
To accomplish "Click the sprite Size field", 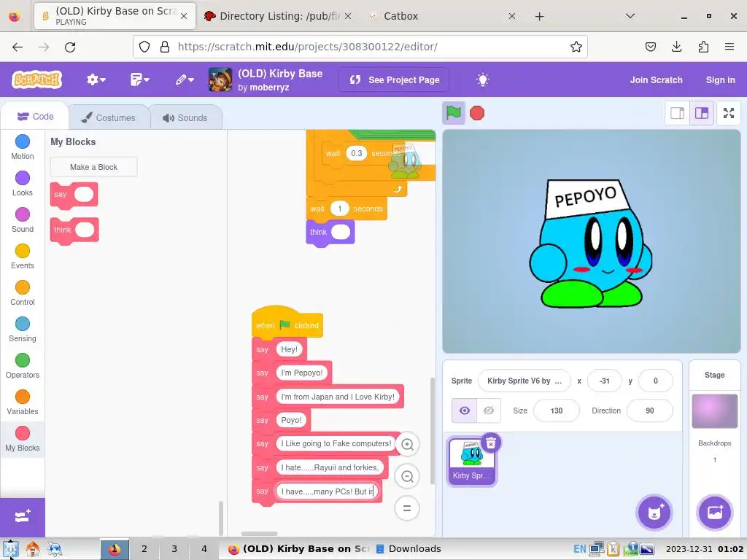I will tap(557, 411).
